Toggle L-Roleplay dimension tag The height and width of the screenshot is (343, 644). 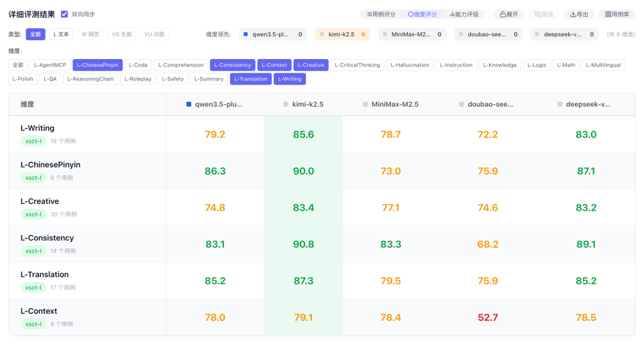(138, 79)
